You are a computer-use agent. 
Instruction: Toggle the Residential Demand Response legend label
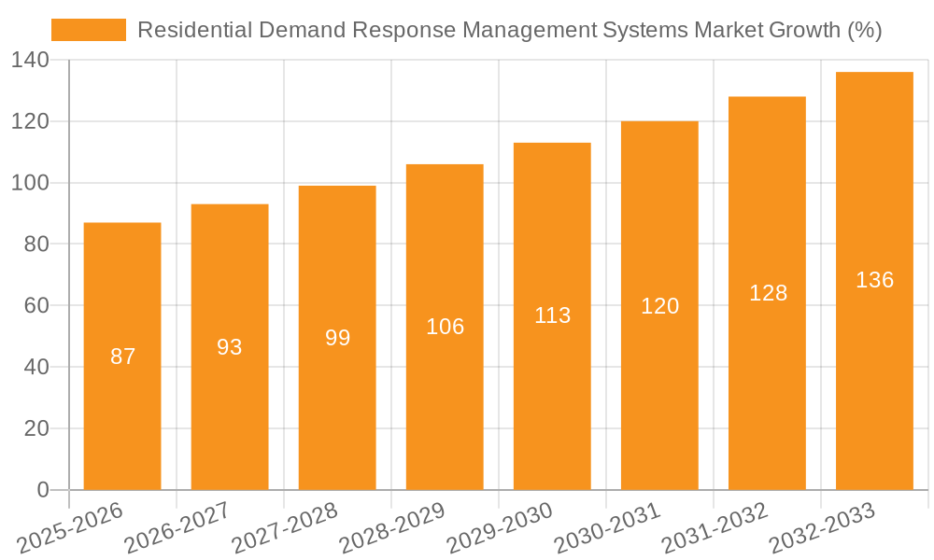tap(509, 30)
